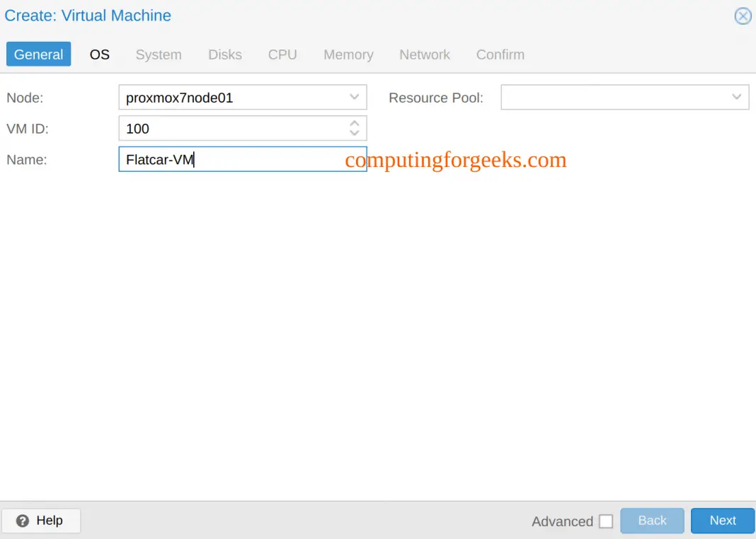The image size is (756, 539).
Task: Open Help for this dialog
Action: [41, 520]
